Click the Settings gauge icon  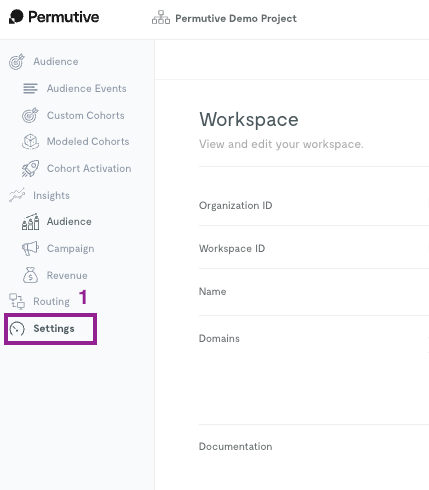coord(17,329)
